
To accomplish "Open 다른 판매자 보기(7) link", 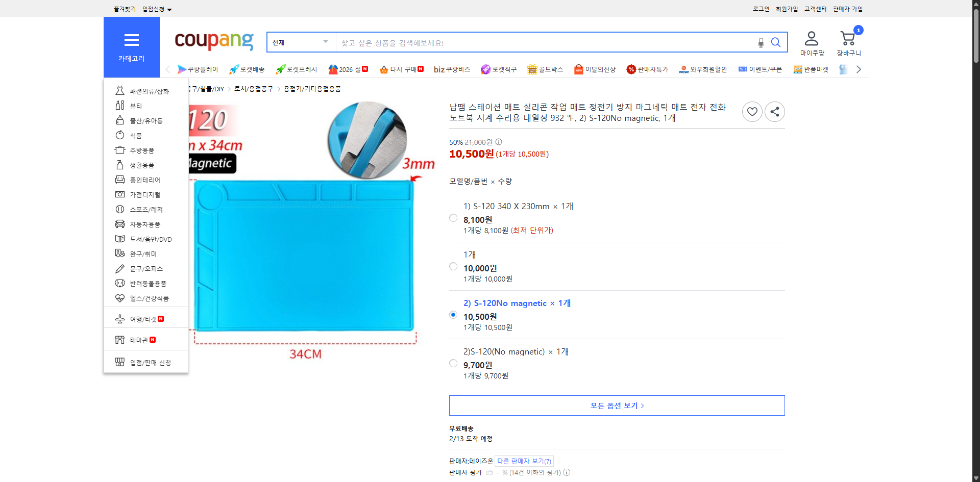I will (524, 461).
